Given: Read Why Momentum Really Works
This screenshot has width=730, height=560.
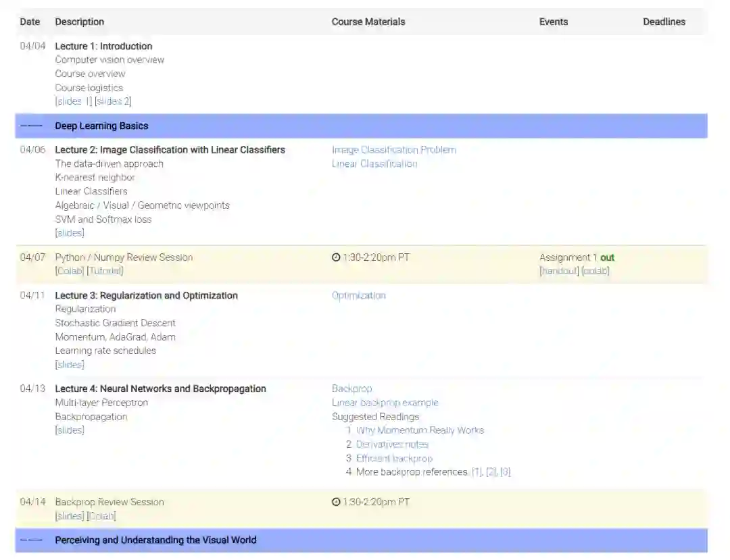Looking at the screenshot, I should coord(420,430).
